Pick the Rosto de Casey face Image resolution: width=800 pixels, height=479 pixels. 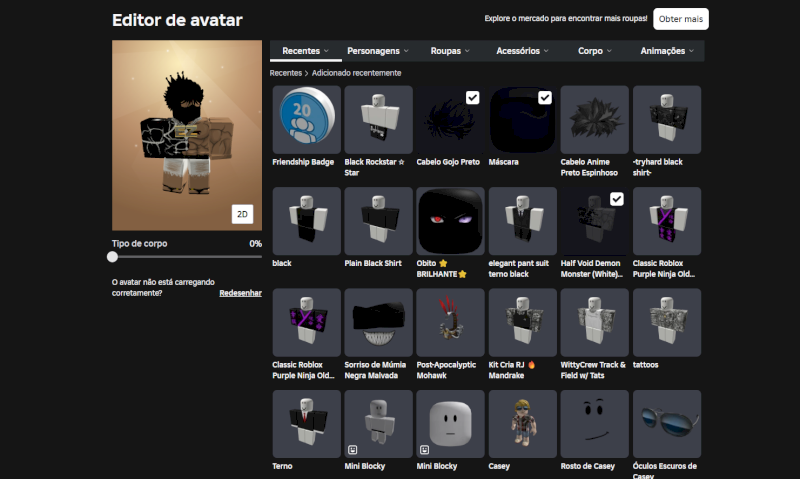tap(594, 424)
